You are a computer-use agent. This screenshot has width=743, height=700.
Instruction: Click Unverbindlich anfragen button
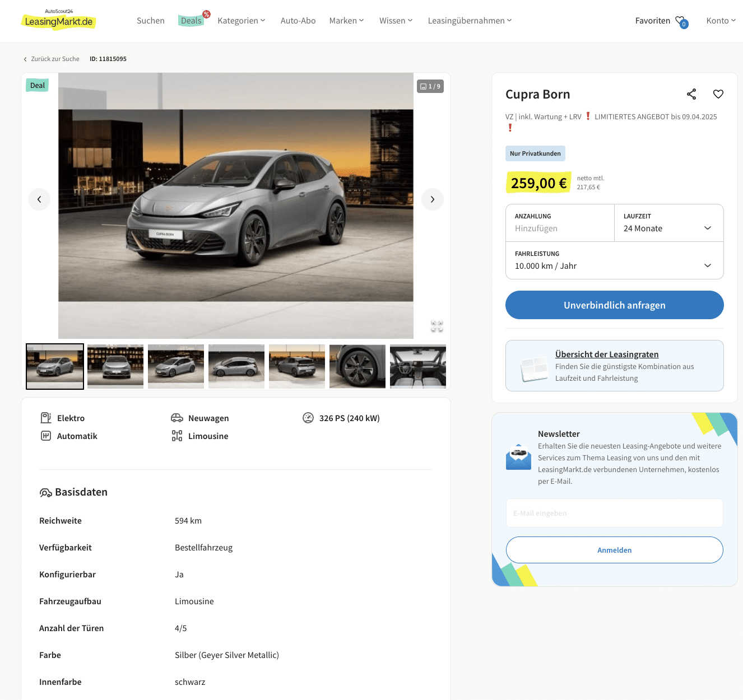point(615,305)
